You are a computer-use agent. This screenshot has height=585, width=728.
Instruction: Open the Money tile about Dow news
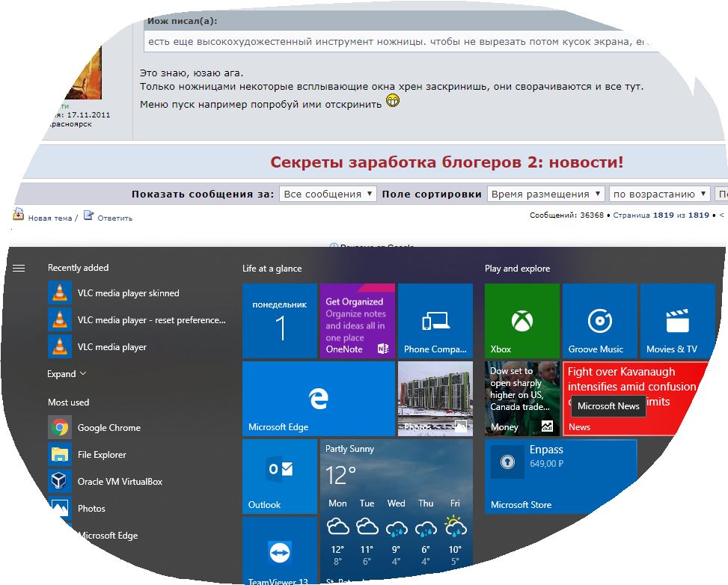point(521,399)
